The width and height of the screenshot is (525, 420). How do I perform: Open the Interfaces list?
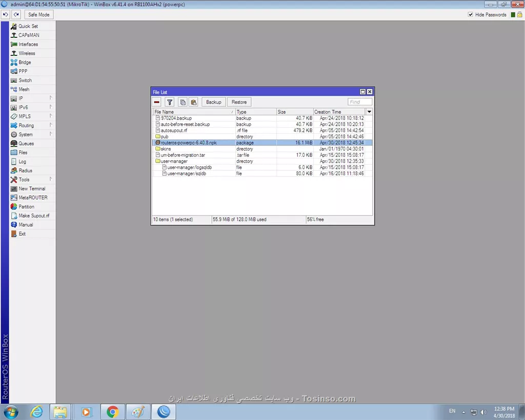[32, 44]
